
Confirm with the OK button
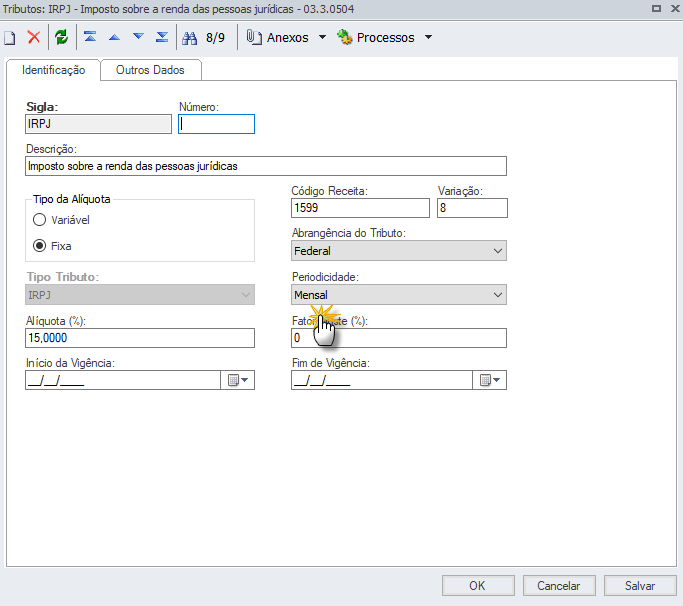pyautogui.click(x=478, y=586)
